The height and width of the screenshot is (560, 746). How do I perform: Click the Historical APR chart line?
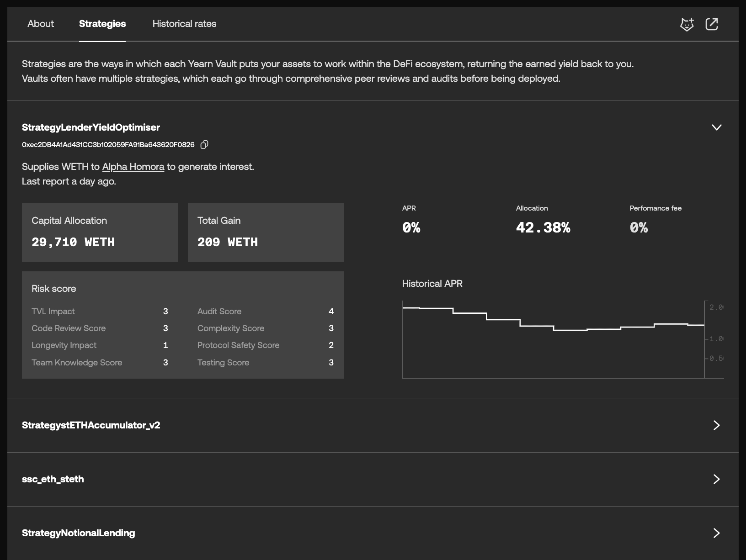point(553,320)
